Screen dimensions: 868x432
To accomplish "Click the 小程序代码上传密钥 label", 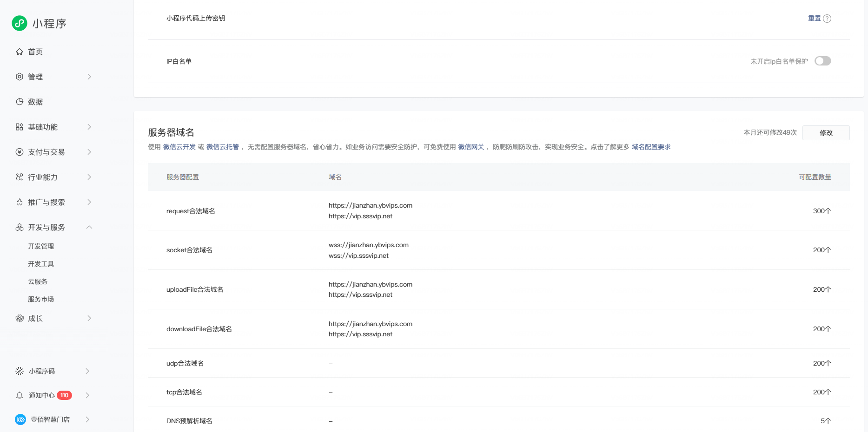I will pos(196,18).
